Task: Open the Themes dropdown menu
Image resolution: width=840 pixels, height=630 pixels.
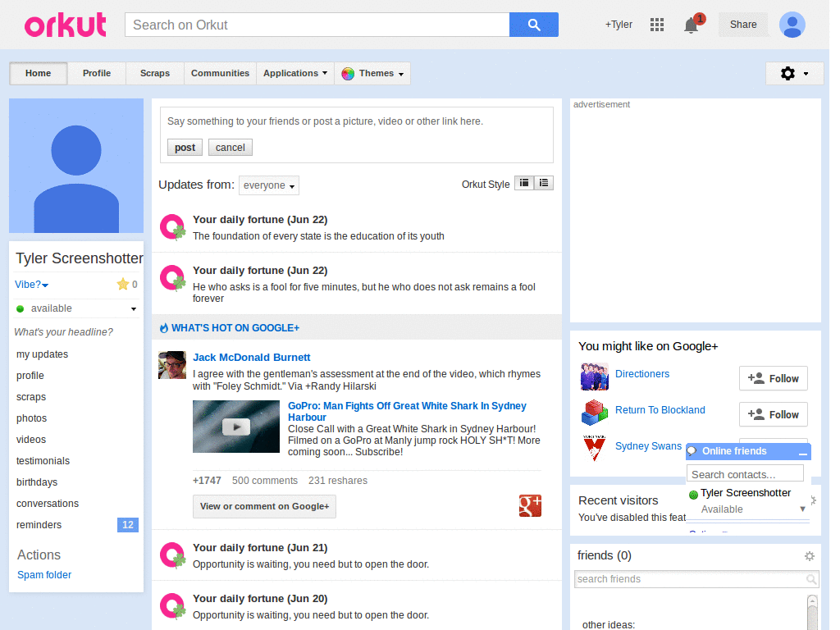Action: pos(373,73)
